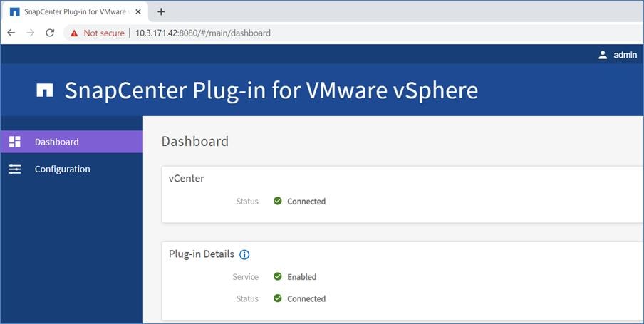The image size is (644, 324).
Task: Click the Plug-in Details Connected checkmark
Action: tap(278, 298)
